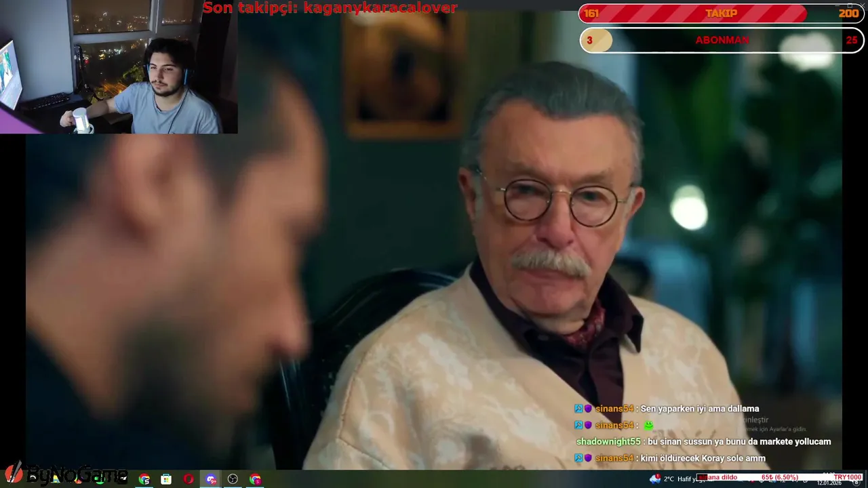The height and width of the screenshot is (488, 868).
Task: Open Microsoft Store from the taskbar
Action: point(166,479)
